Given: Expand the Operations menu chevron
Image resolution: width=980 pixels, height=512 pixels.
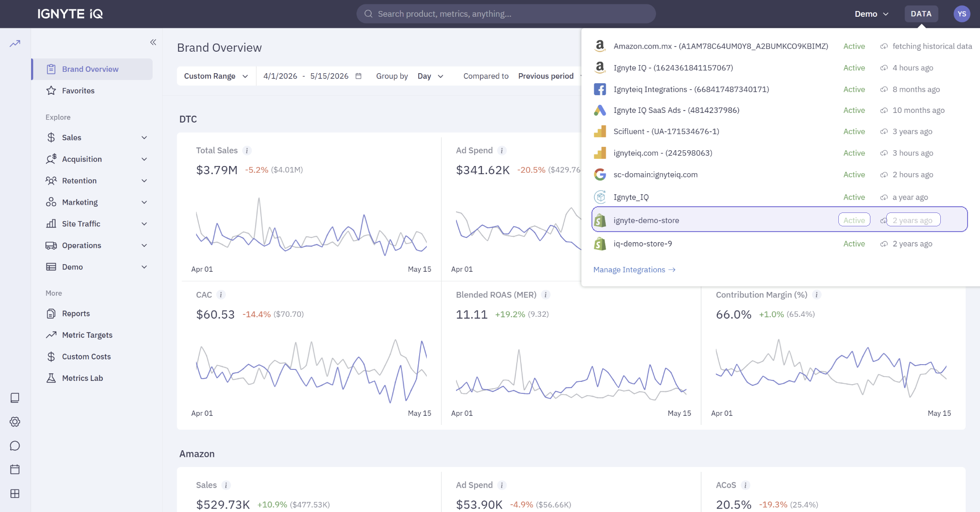Looking at the screenshot, I should pos(144,245).
